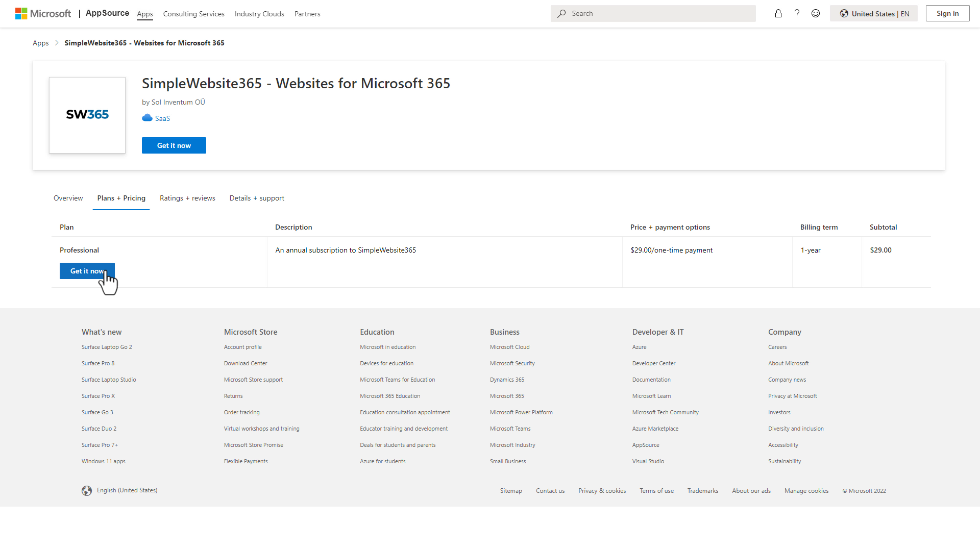Click the Microsoft logo

(x=43, y=14)
